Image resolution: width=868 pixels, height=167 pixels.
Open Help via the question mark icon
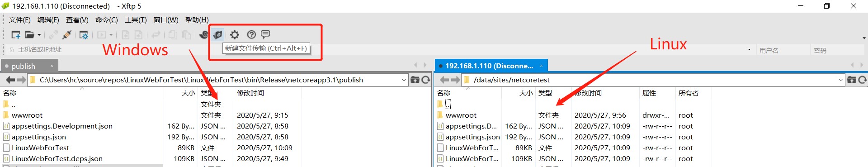252,35
